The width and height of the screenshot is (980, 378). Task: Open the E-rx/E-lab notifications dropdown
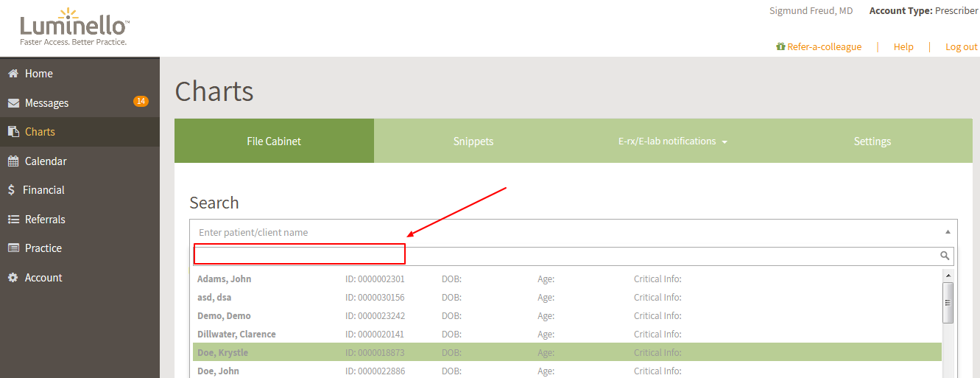[673, 141]
